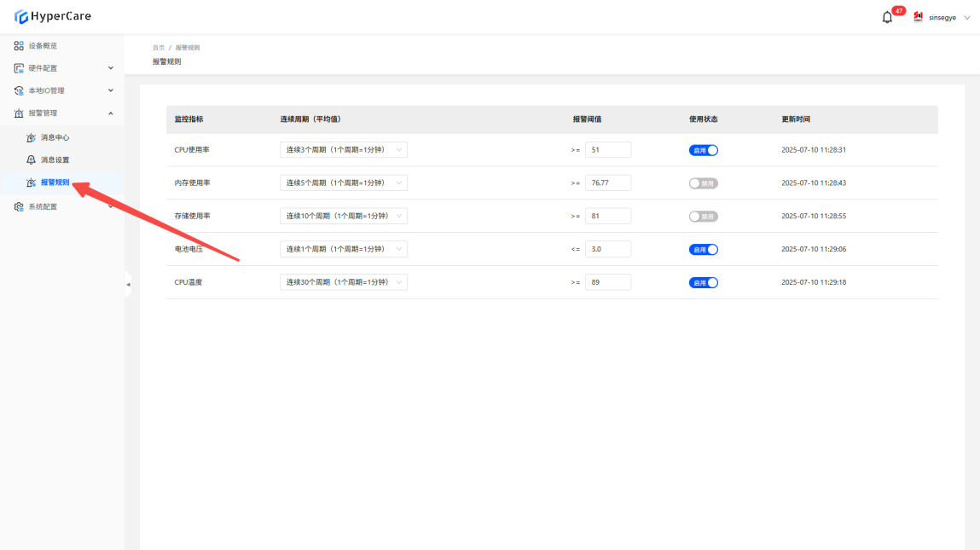Click the CPU温度 row label

188,282
